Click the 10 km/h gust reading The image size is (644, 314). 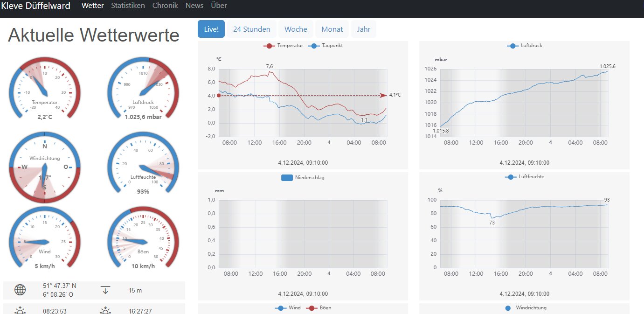pyautogui.click(x=143, y=266)
